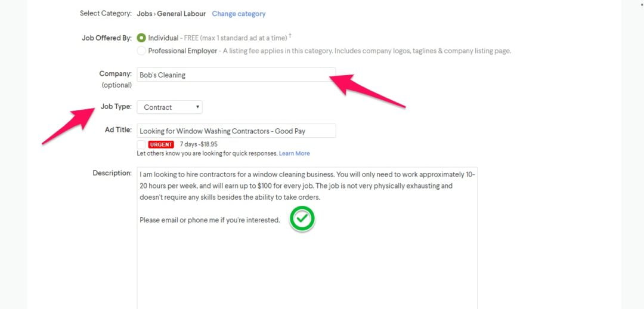
Task: Enable the URGENT ad checkbox
Action: [141, 144]
